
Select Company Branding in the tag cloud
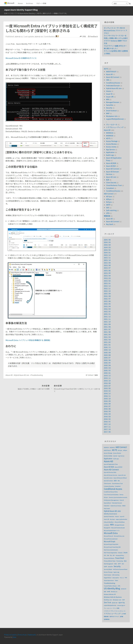109,486
